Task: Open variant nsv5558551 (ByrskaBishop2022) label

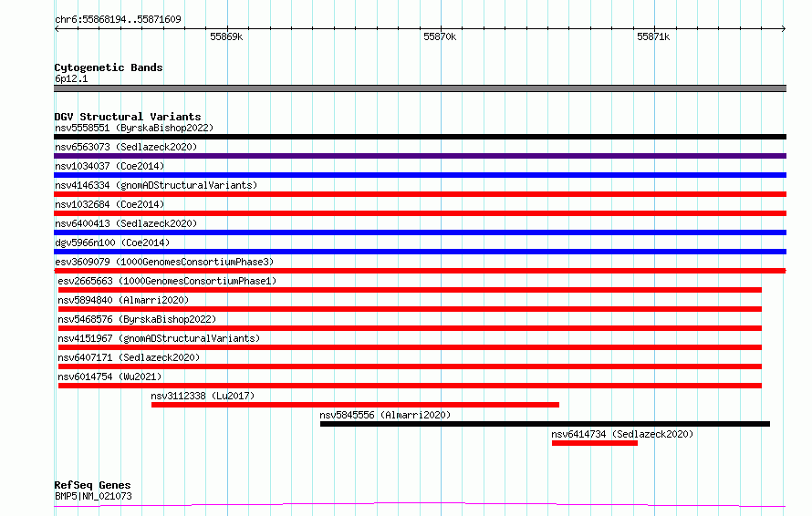Action: [134, 128]
